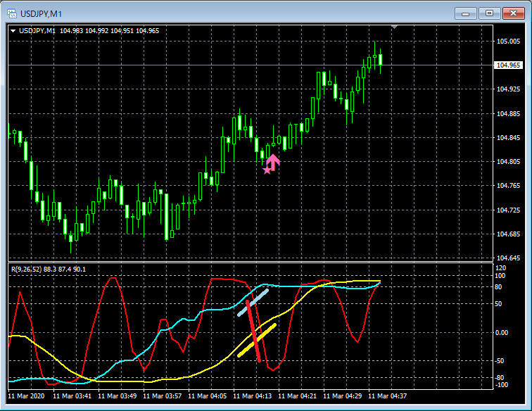Click the USDJPY,M1 window title text
532x411 pixels.
click(x=41, y=14)
